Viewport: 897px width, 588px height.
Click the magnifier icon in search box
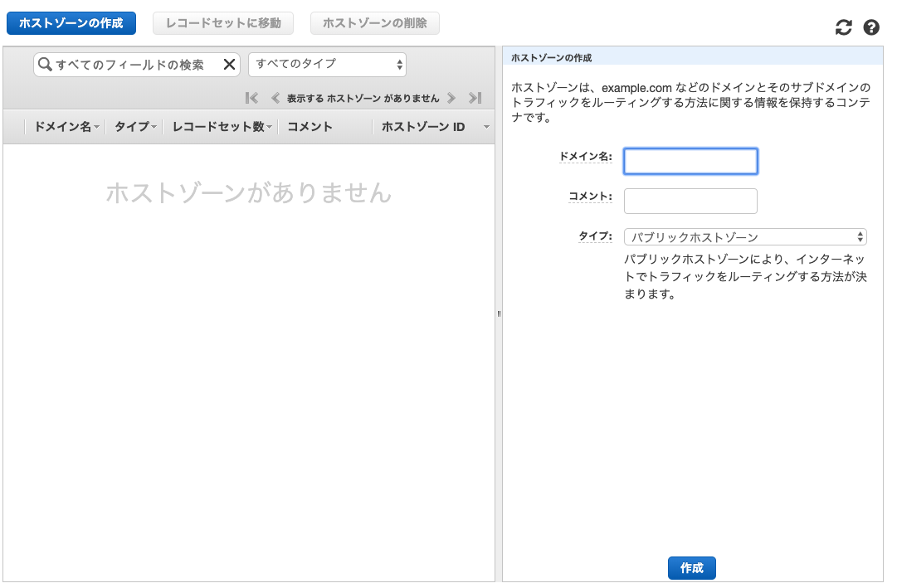click(46, 65)
